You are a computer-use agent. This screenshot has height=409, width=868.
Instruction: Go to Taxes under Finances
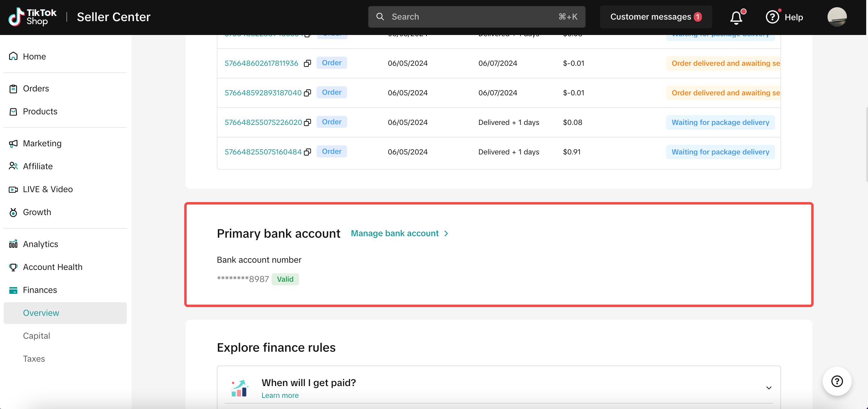click(34, 359)
